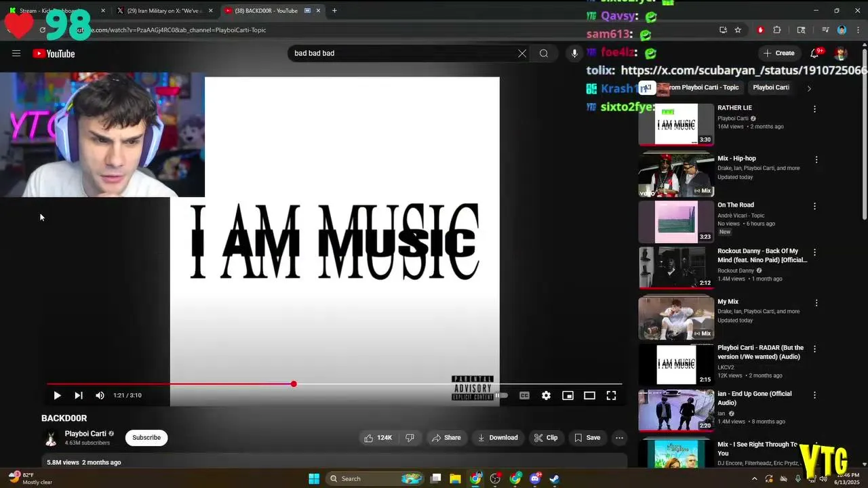Open options menu for My Mix
868x488 pixels.
pos(816,302)
